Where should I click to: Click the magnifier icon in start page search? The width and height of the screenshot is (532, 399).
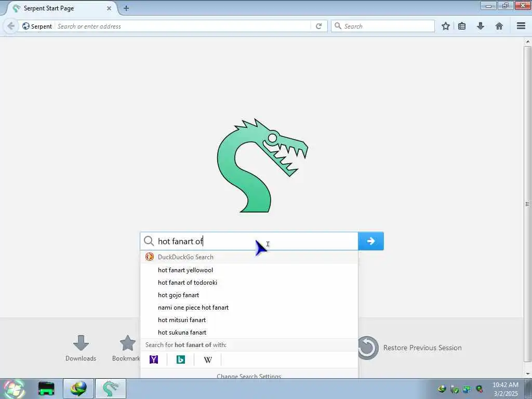[149, 241]
